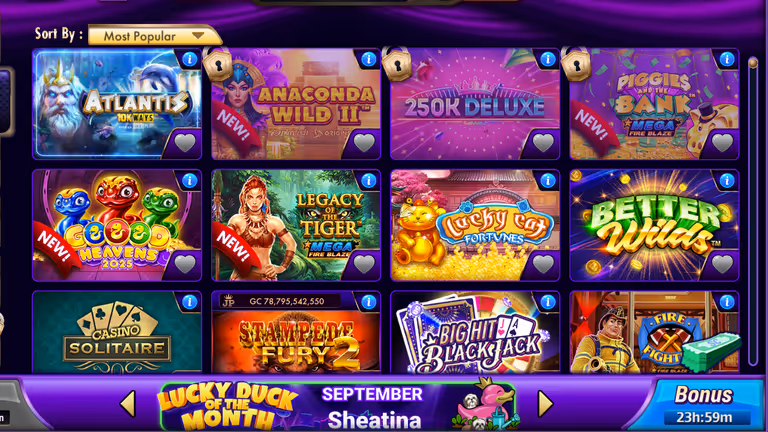Open info for Casino Solitaire tile

click(189, 302)
